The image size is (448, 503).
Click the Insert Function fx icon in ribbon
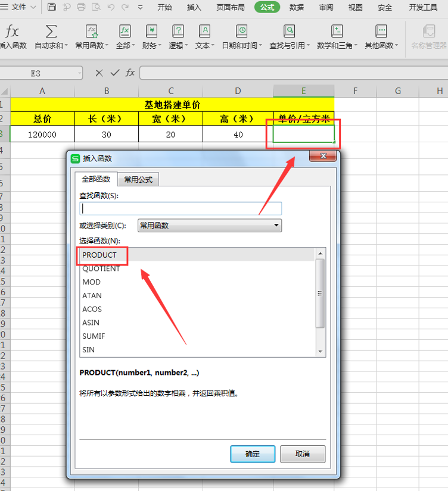click(12, 32)
